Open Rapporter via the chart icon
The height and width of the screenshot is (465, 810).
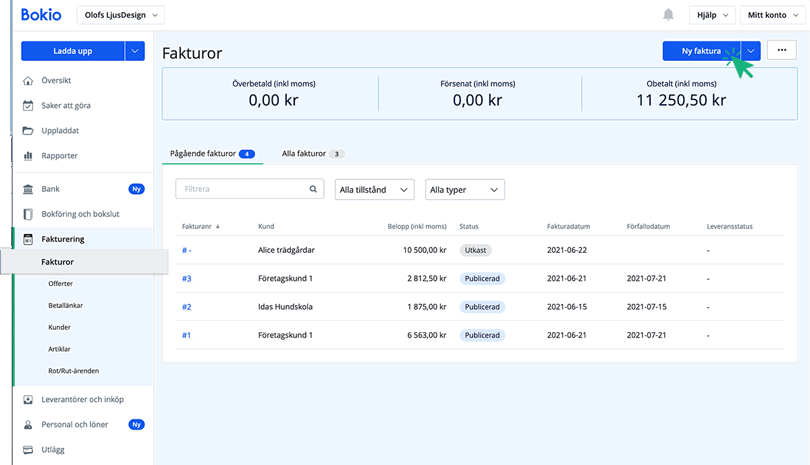click(x=28, y=155)
